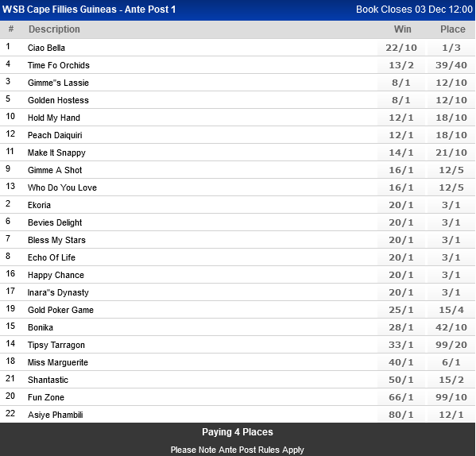Screen dimensions: 476x456
Task: Choose Peach Daiquiri win odds 12/1
Action: click(401, 135)
